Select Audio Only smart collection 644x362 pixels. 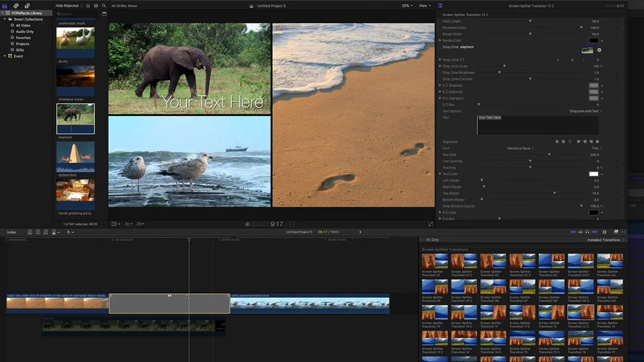(x=25, y=32)
